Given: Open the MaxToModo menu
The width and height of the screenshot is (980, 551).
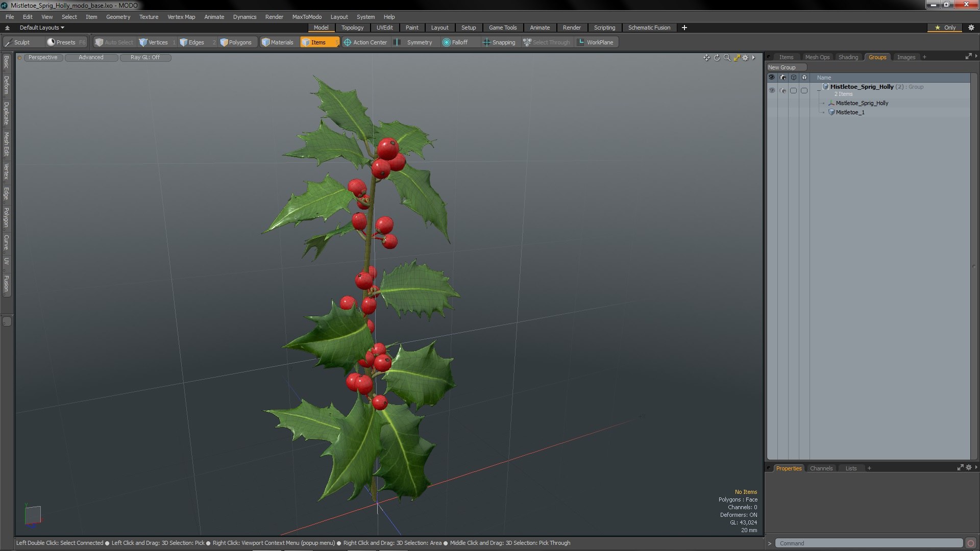Looking at the screenshot, I should pyautogui.click(x=307, y=17).
